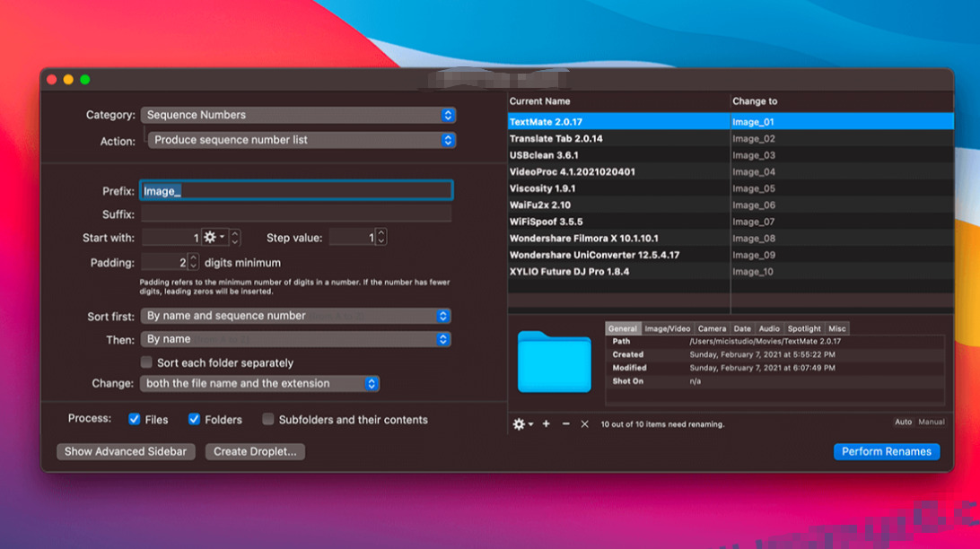Click the minus icon to remove selected item
Screen dimensions: 980x549
565,423
